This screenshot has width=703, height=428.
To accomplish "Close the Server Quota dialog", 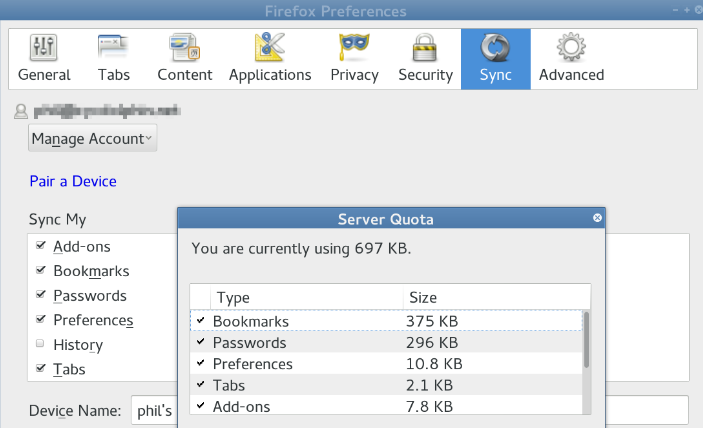I will (x=597, y=218).
